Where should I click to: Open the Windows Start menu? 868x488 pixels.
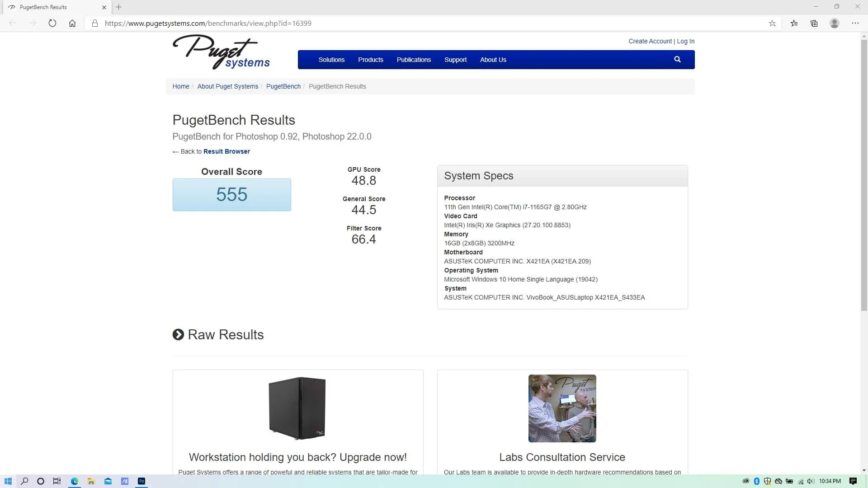pyautogui.click(x=8, y=481)
